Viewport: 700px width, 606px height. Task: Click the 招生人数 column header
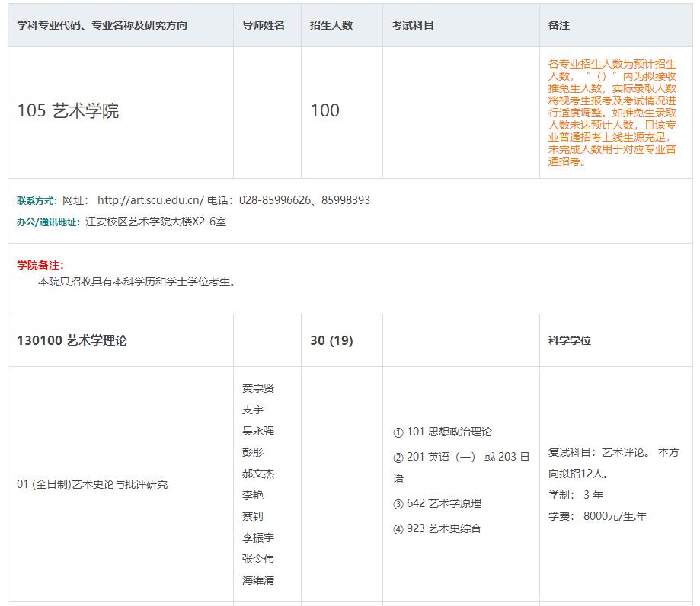331,25
